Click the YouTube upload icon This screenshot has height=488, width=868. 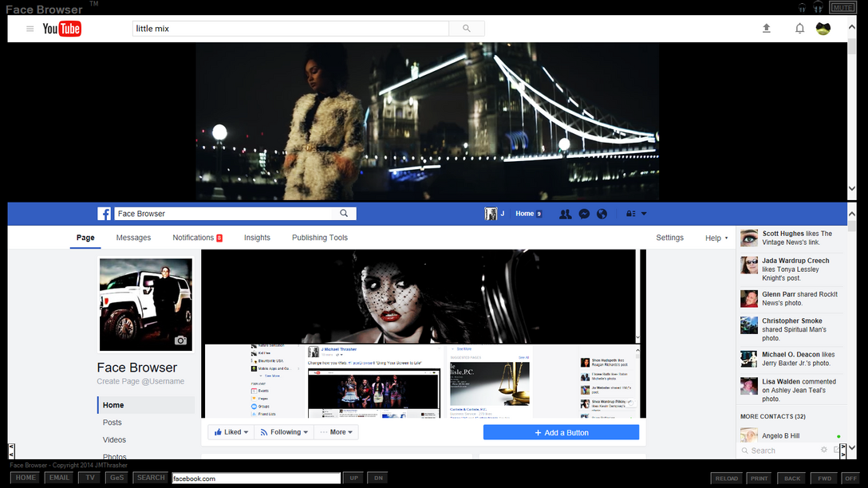click(767, 27)
